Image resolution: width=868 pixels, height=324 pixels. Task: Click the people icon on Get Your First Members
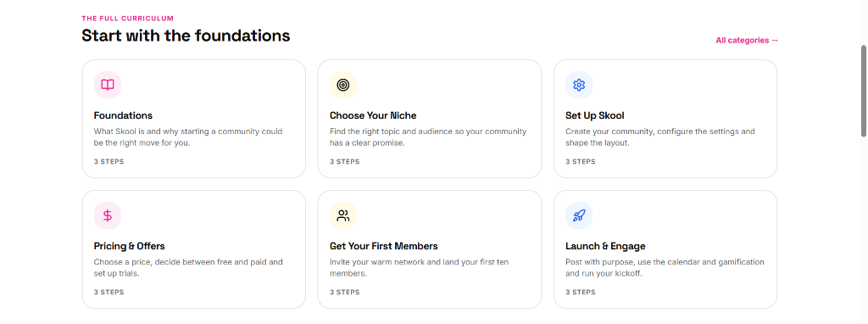[343, 215]
